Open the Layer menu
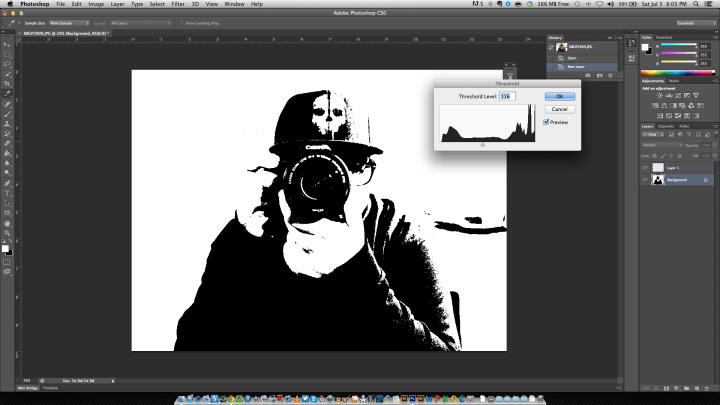The image size is (720, 405). (117, 4)
